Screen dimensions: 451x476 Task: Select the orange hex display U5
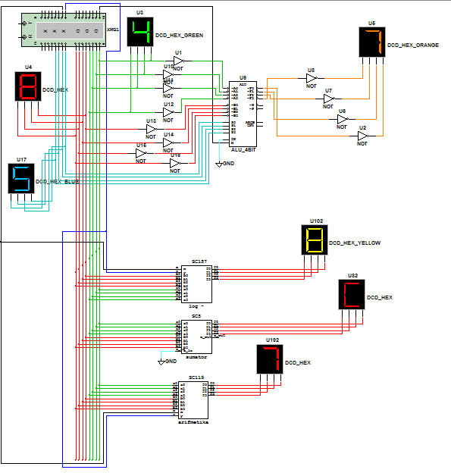(371, 42)
